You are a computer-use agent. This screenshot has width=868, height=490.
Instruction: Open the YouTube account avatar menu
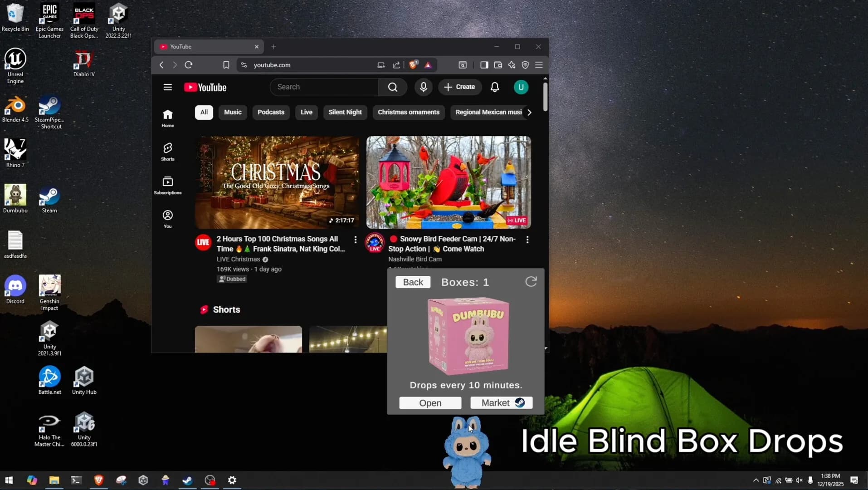[521, 87]
